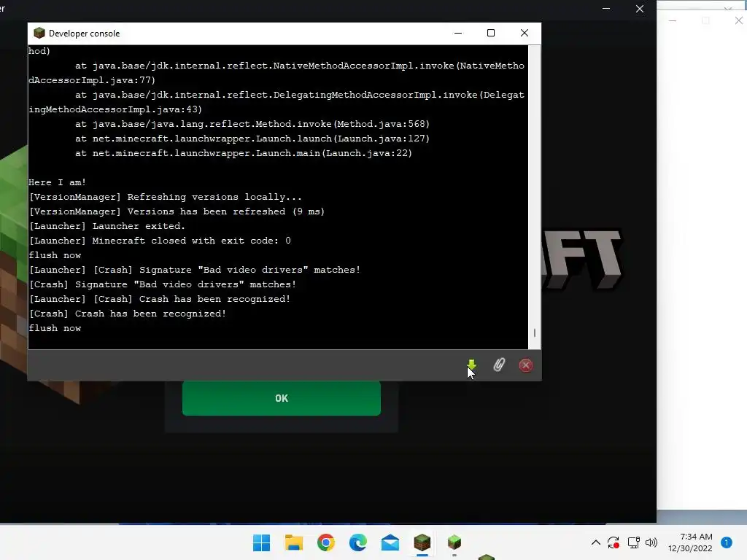The width and height of the screenshot is (747, 560).
Task: Open the clock showing 7:34 AM
Action: (690, 542)
